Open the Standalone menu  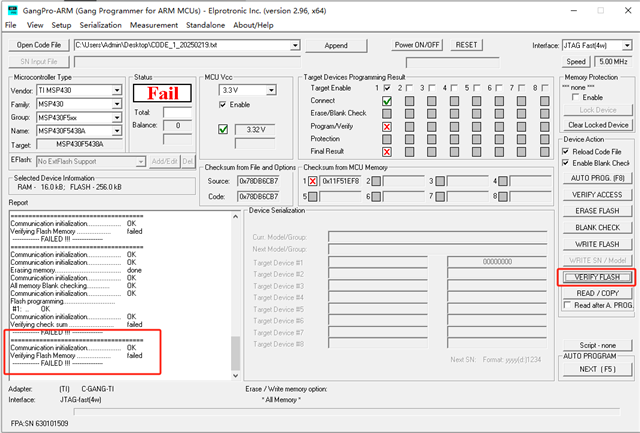[x=205, y=25]
